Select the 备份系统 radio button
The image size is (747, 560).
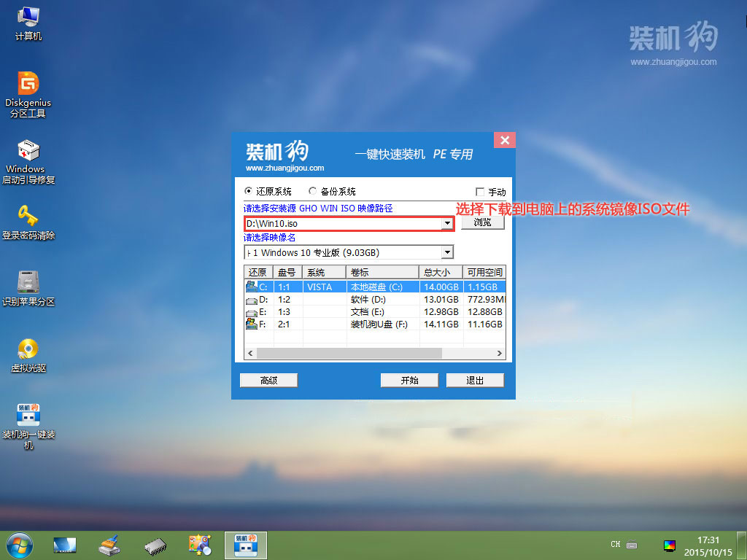tap(312, 191)
